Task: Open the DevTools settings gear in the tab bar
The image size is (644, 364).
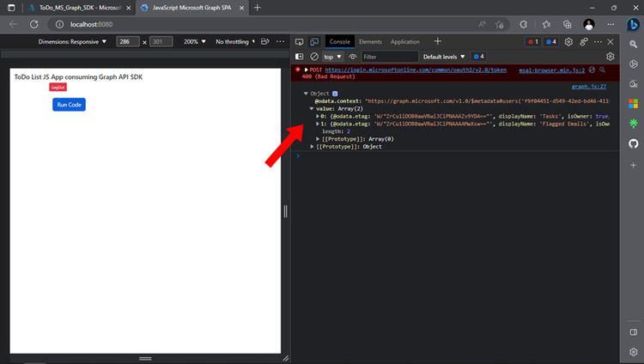Action: 568,42
